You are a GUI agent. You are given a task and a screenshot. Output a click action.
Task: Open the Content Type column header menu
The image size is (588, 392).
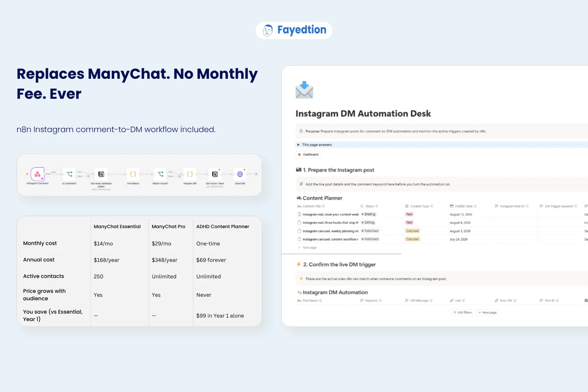(x=419, y=206)
